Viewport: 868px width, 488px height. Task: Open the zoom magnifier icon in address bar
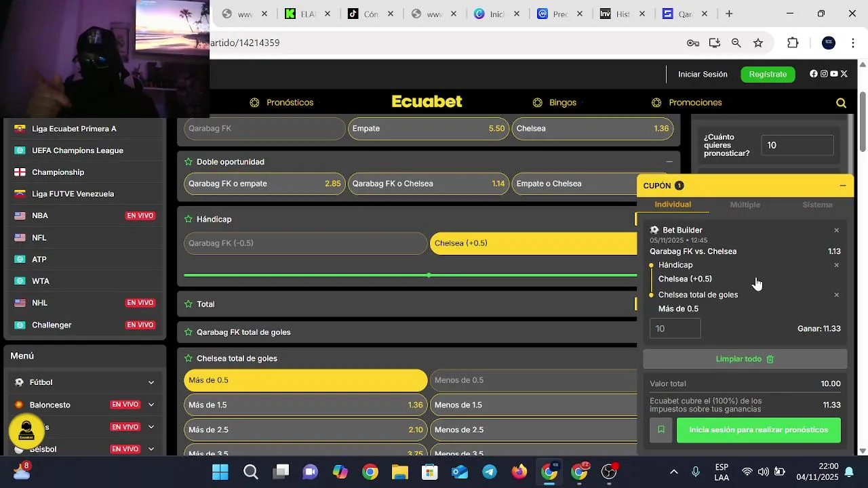pos(736,43)
